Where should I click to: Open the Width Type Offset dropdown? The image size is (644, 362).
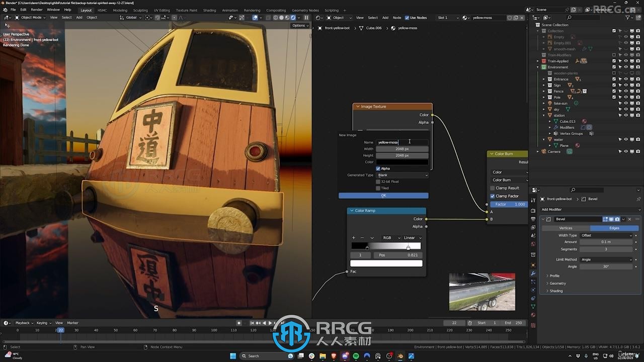(606, 235)
